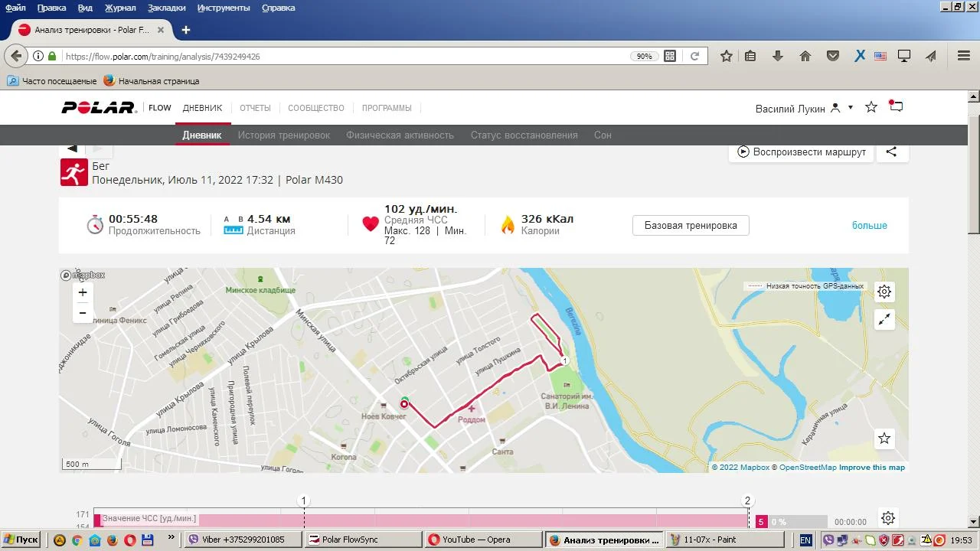This screenshot has height=551, width=980.
Task: Open the ОТЧЕТЫ navigation tab
Action: pyautogui.click(x=255, y=108)
